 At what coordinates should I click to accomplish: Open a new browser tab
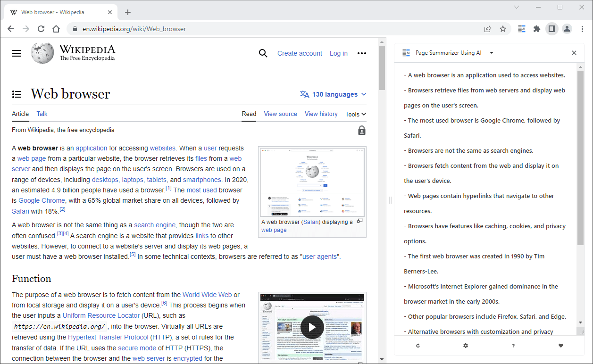(x=128, y=12)
